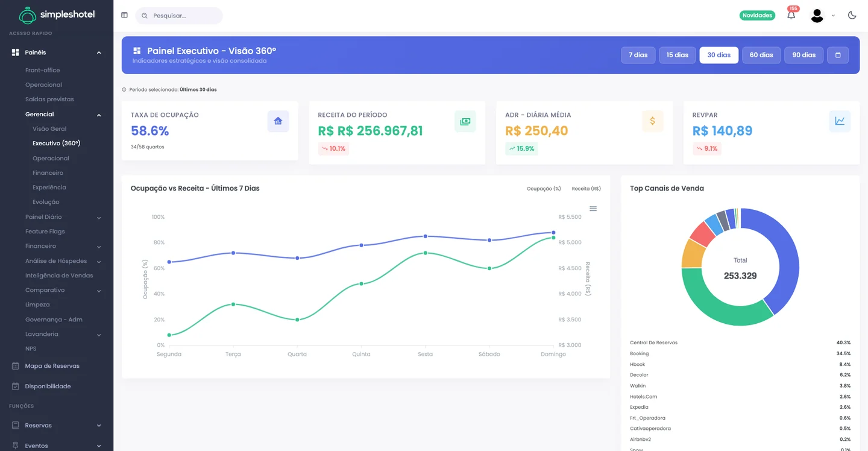Viewport: 868px width, 451px height.
Task: Click the ADR dollar sign icon
Action: (x=652, y=121)
